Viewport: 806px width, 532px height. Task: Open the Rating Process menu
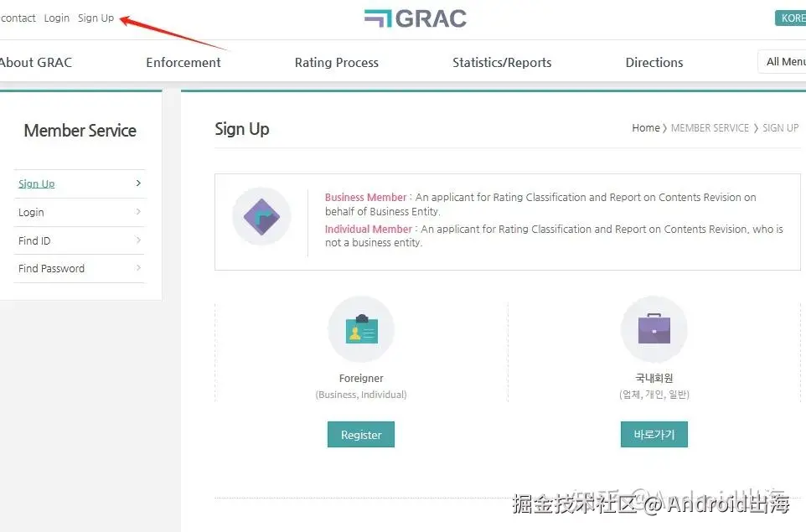[x=336, y=62]
